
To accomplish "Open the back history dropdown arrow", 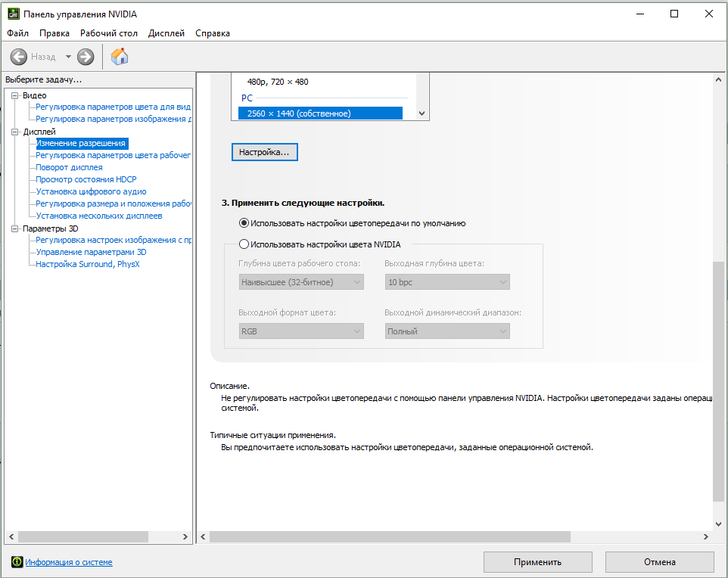I will [68, 57].
